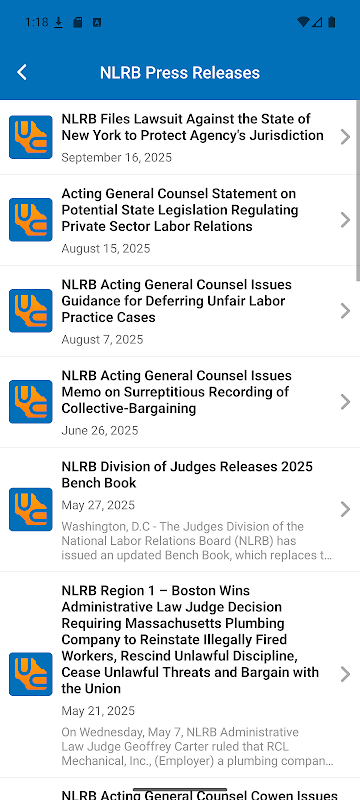Open chevron for State Legislation statement
Viewport: 360px width, 800px height.
pyautogui.click(x=345, y=219)
